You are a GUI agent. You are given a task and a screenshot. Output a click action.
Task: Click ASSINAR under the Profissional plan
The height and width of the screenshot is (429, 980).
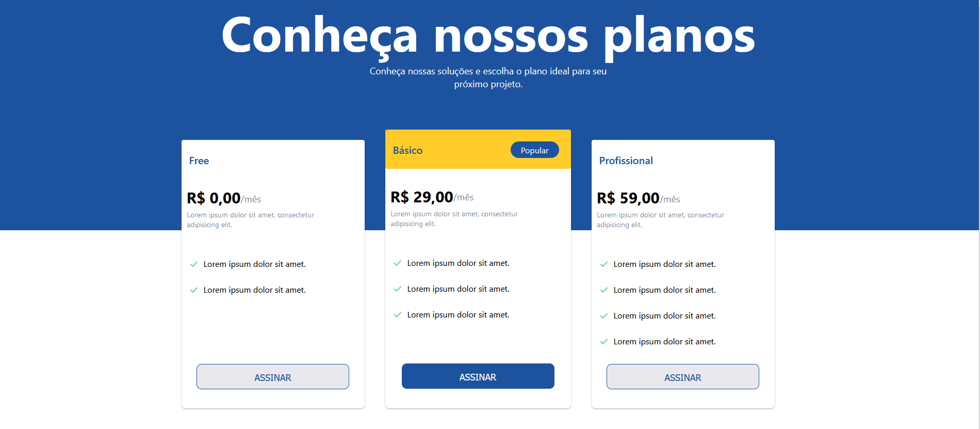point(682,376)
